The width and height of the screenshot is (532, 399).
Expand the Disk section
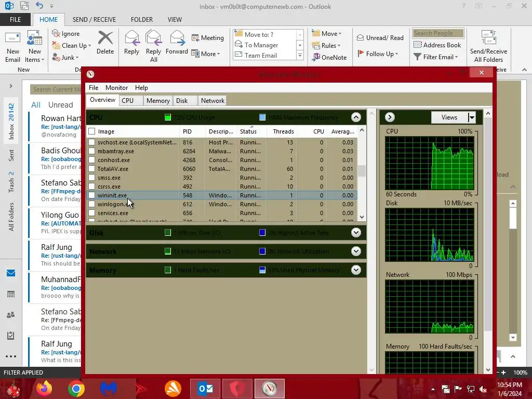point(356,233)
